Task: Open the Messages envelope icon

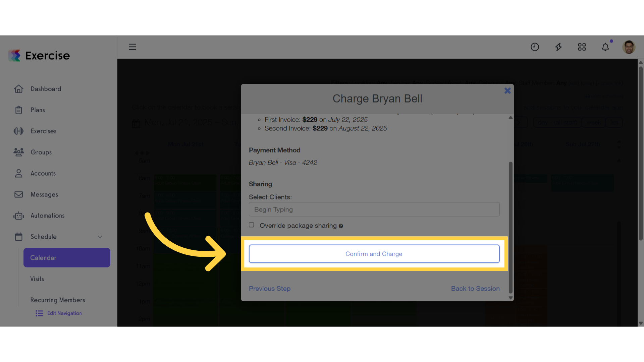Action: pyautogui.click(x=19, y=194)
